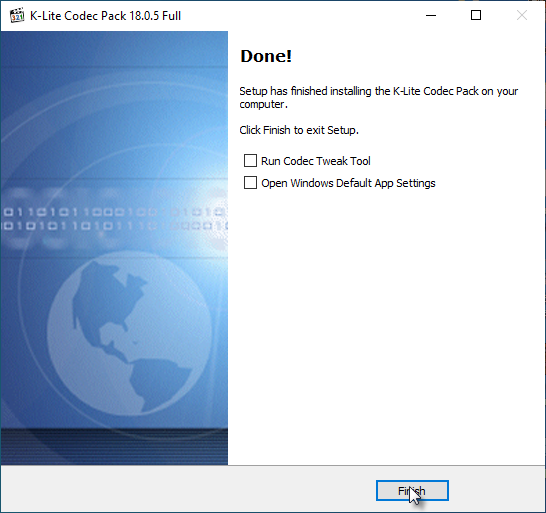Click the grey button bar left of Finish
The height and width of the screenshot is (513, 546).
pyautogui.click(x=188, y=489)
